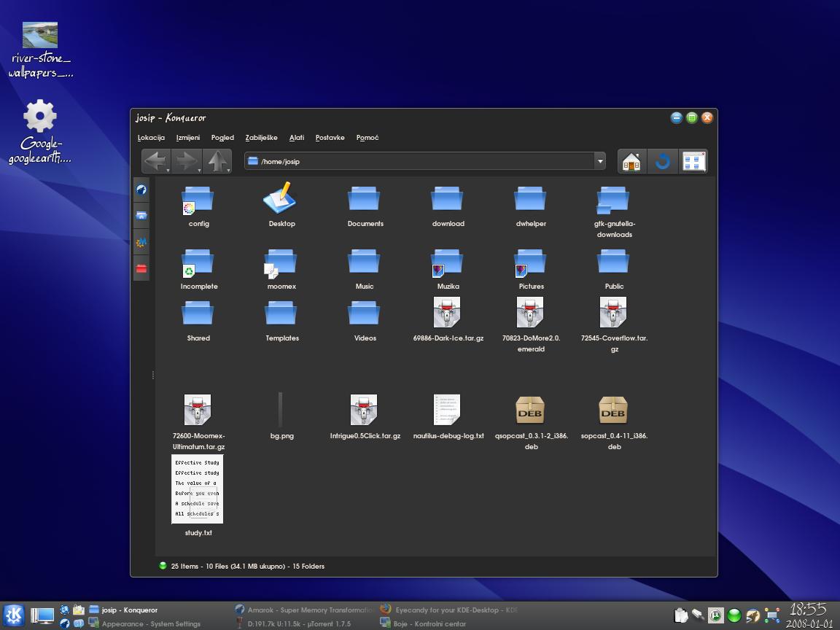Select the Desktop folder icon
The width and height of the screenshot is (840, 630).
[281, 205]
